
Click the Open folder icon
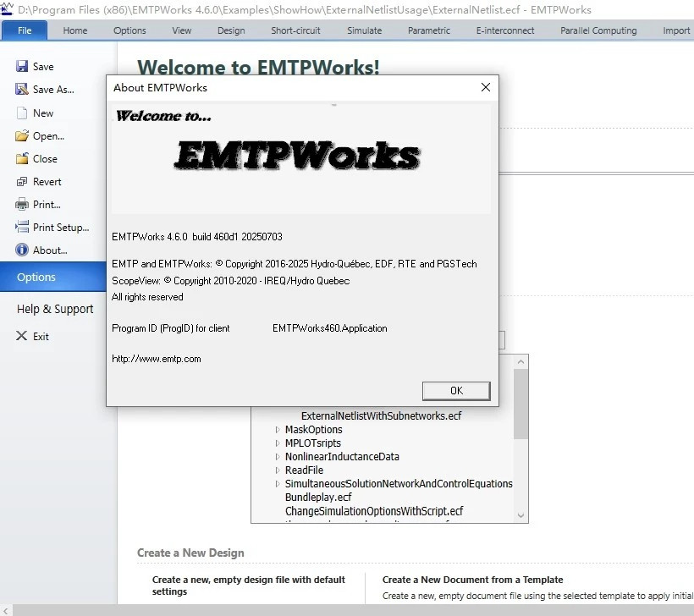point(22,136)
